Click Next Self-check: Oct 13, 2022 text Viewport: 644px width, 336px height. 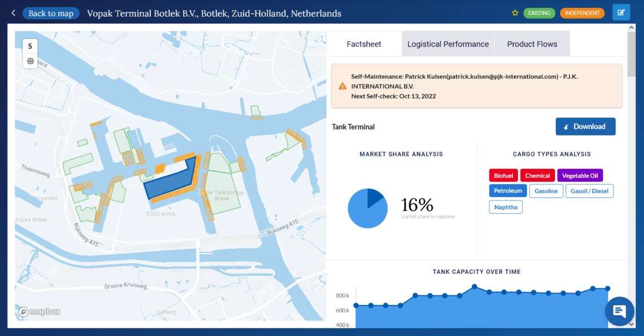[x=393, y=96]
